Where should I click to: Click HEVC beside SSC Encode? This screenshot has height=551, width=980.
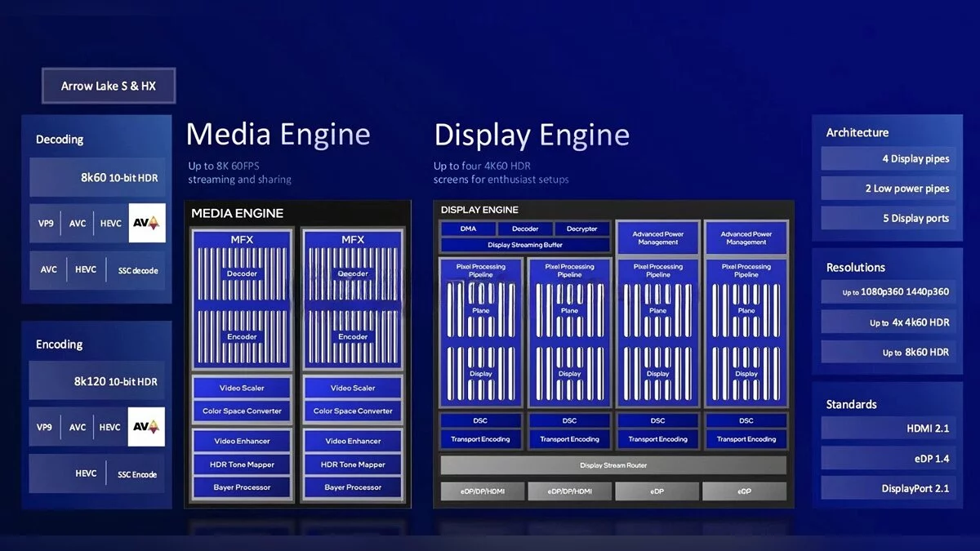coord(86,473)
